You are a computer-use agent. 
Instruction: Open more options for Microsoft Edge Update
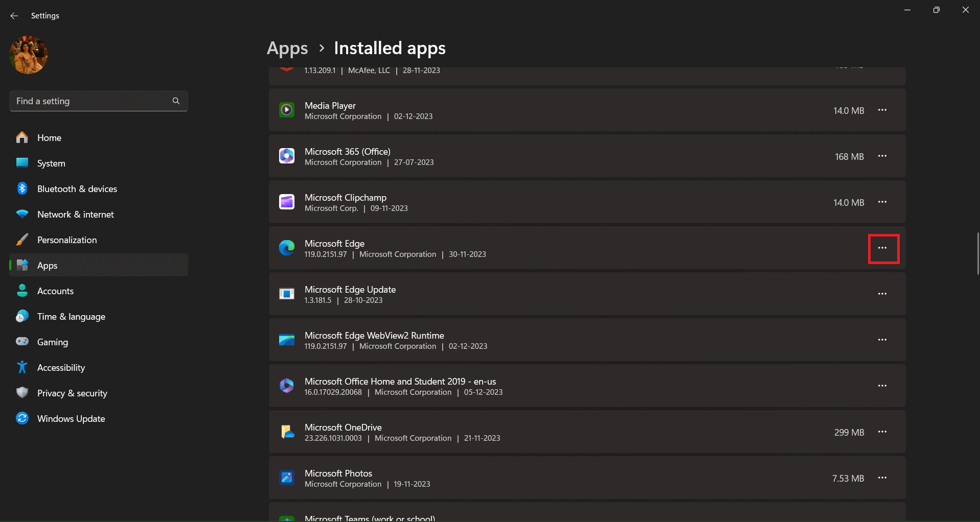882,294
